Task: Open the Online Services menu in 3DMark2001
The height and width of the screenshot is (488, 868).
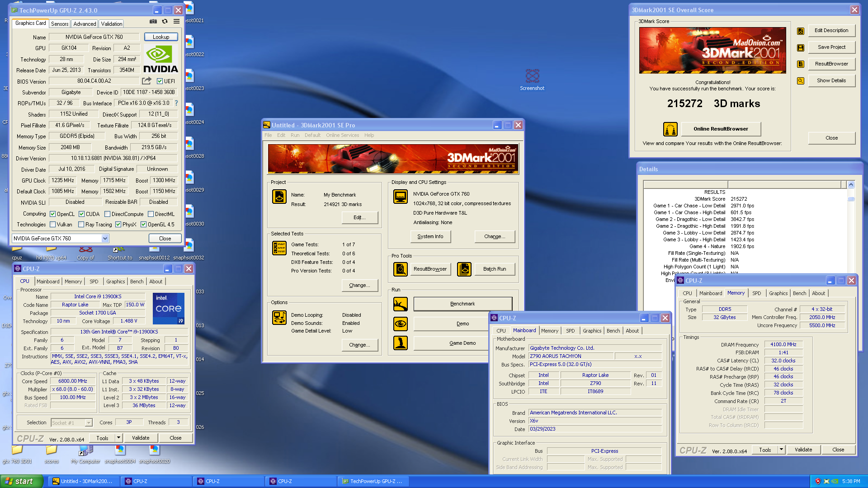Action: 342,135
